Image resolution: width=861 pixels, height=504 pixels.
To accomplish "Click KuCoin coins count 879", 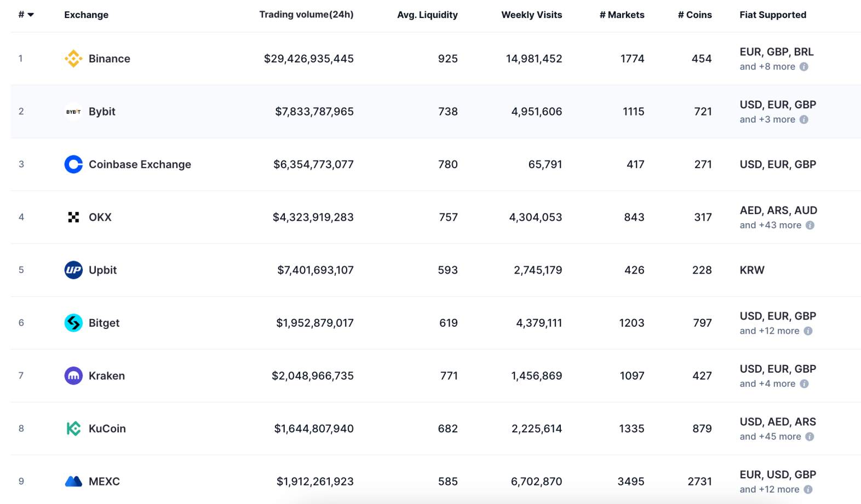I will click(702, 428).
